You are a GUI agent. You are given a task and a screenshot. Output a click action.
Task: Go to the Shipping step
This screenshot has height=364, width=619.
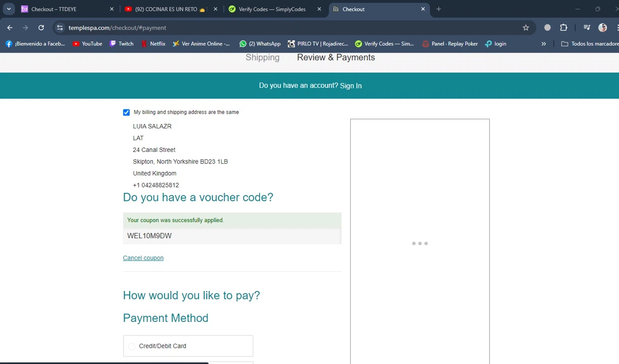(x=262, y=57)
